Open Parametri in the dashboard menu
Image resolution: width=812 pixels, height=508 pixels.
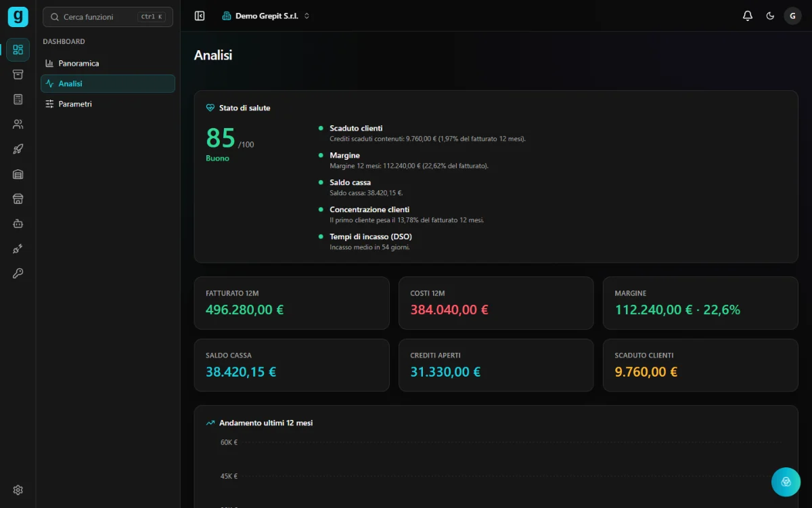click(x=108, y=104)
